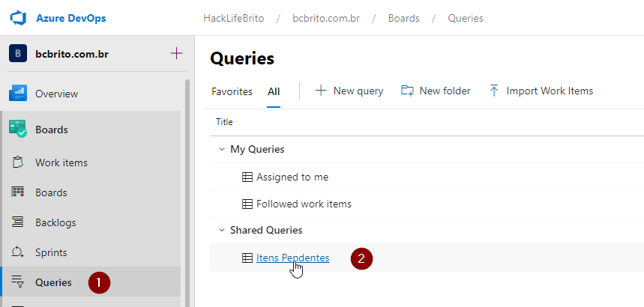Create a New query
644x307 pixels.
coord(349,91)
